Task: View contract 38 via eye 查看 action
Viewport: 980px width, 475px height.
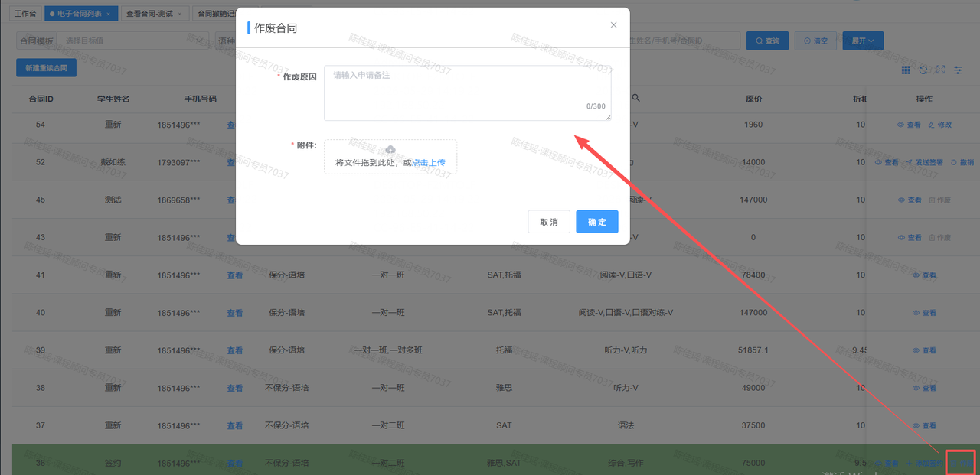Action: point(924,388)
